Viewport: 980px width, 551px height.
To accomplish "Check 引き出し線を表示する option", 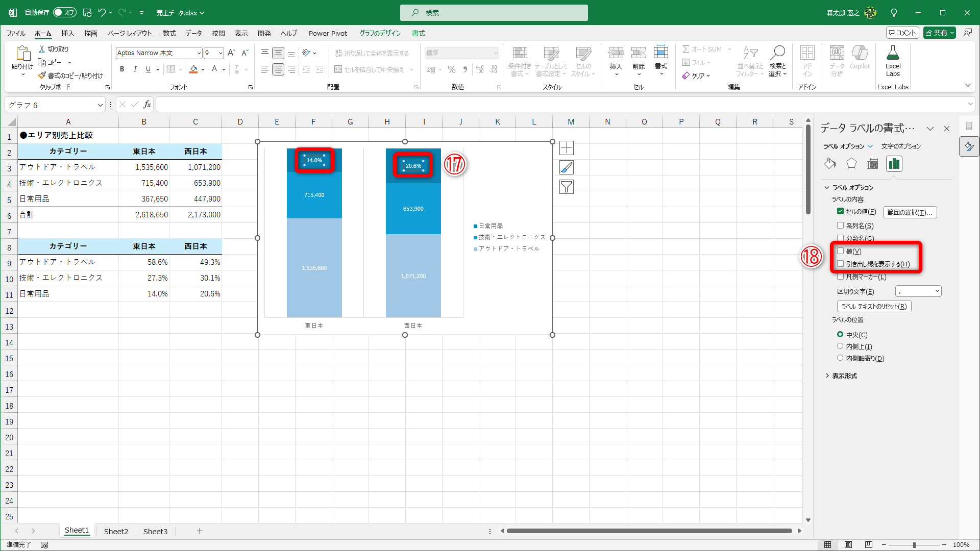I will (x=840, y=264).
